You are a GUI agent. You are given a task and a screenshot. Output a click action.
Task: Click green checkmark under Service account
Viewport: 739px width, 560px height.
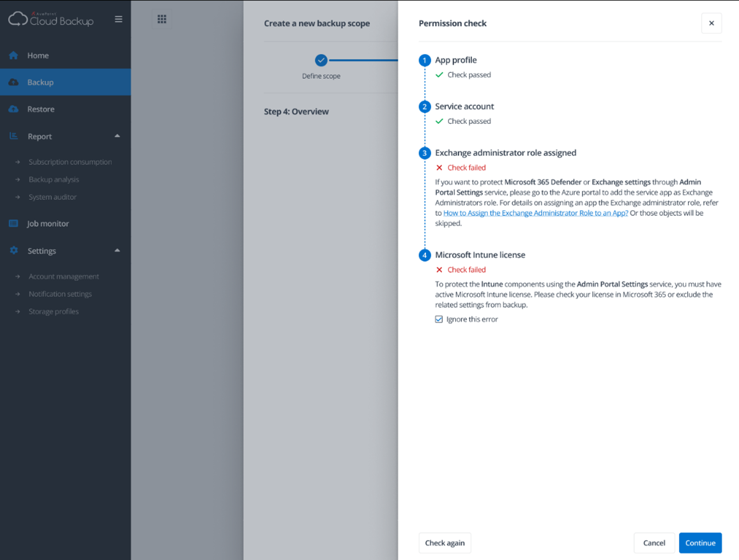point(439,121)
